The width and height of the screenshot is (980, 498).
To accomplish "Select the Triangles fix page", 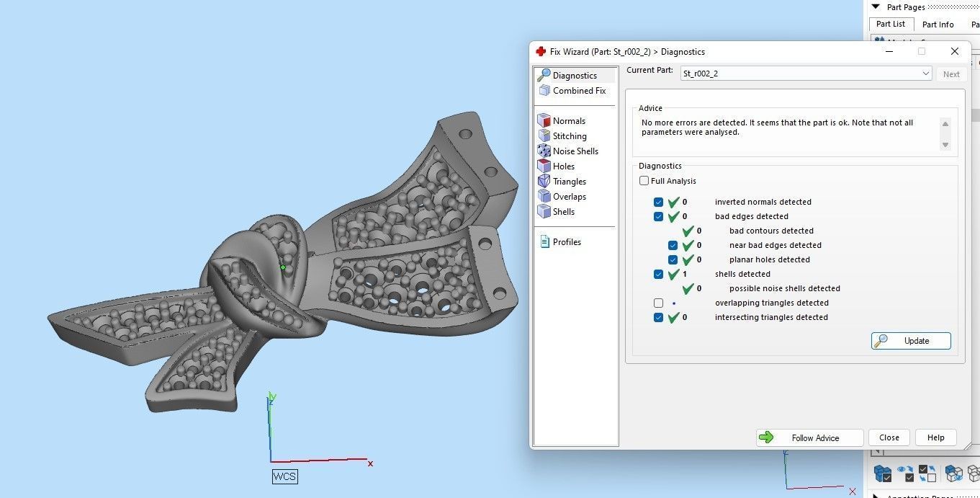I will pos(562,182).
